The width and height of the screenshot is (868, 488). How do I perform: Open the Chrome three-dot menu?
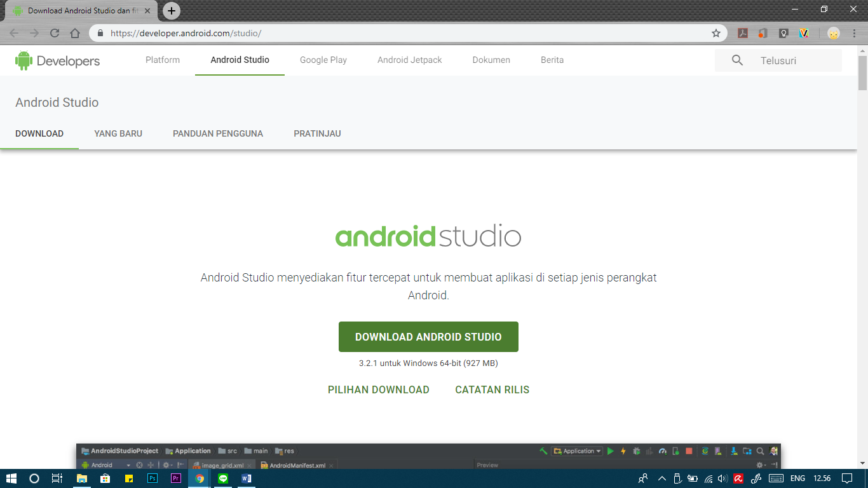[855, 33]
